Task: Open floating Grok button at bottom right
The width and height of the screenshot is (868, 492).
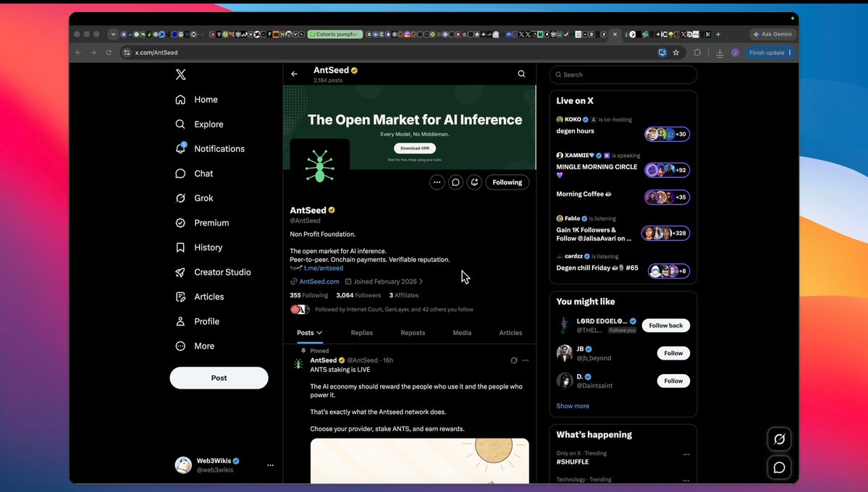Action: coord(779,439)
